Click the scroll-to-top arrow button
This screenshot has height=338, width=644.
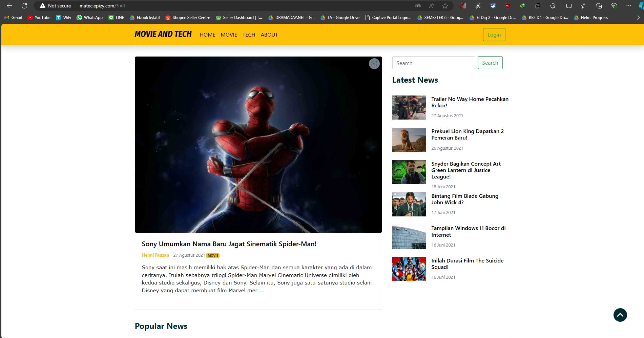pos(620,315)
